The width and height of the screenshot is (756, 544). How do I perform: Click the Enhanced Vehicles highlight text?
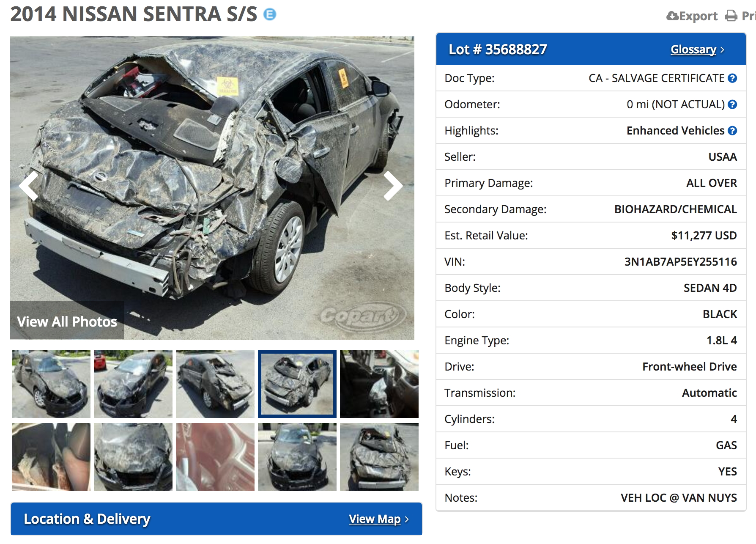pos(675,131)
